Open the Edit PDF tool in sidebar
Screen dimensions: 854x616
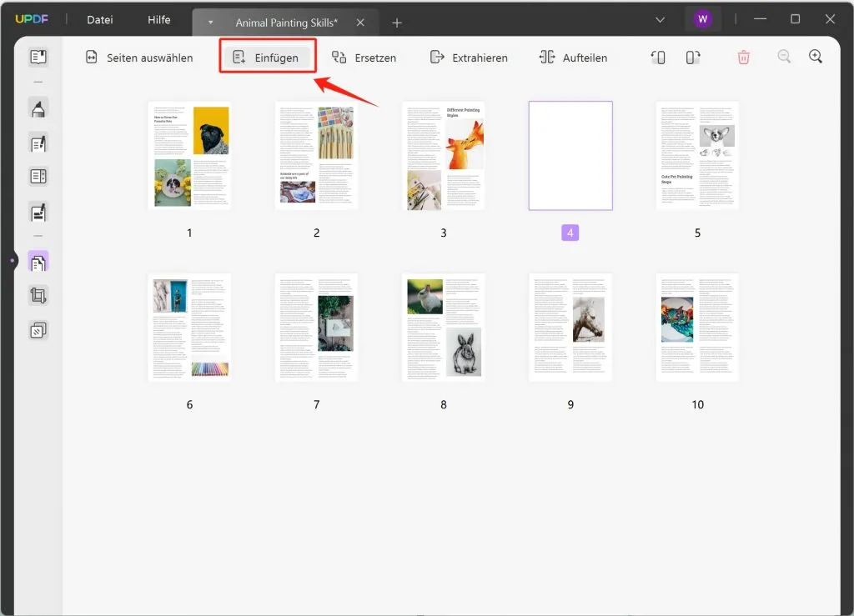[x=38, y=143]
